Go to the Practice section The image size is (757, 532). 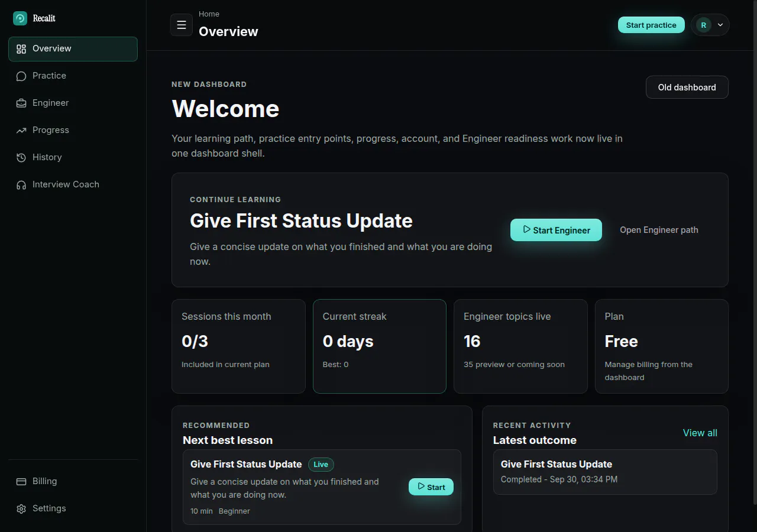(73, 76)
